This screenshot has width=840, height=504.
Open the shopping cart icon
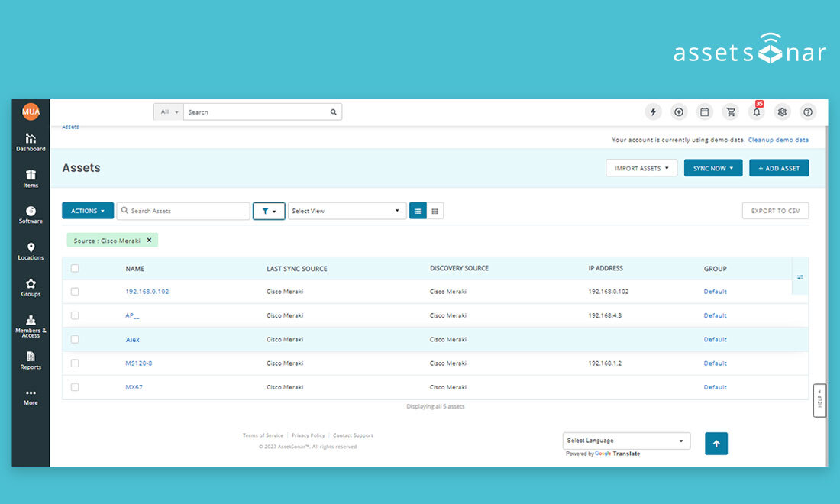730,111
